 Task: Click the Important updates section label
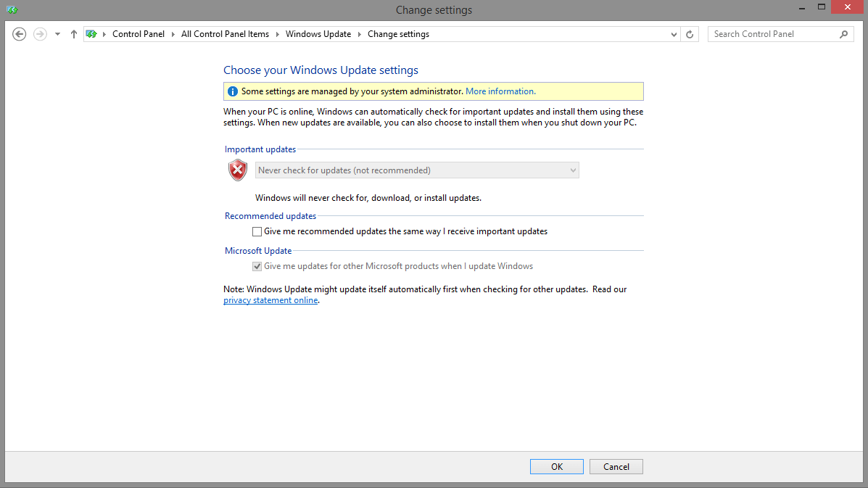(260, 149)
